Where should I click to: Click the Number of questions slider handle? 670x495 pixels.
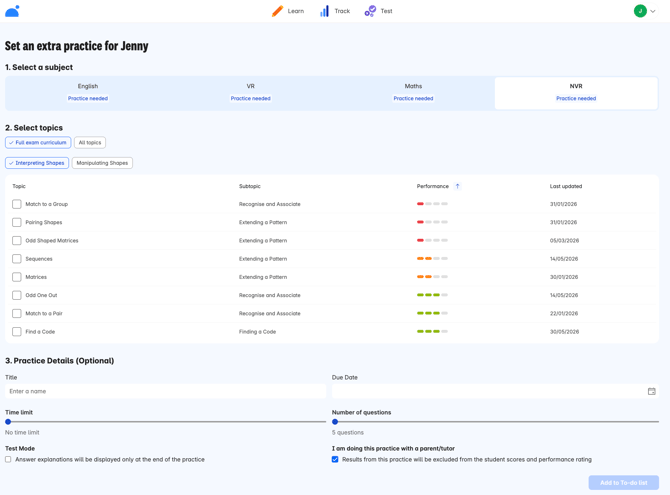335,422
